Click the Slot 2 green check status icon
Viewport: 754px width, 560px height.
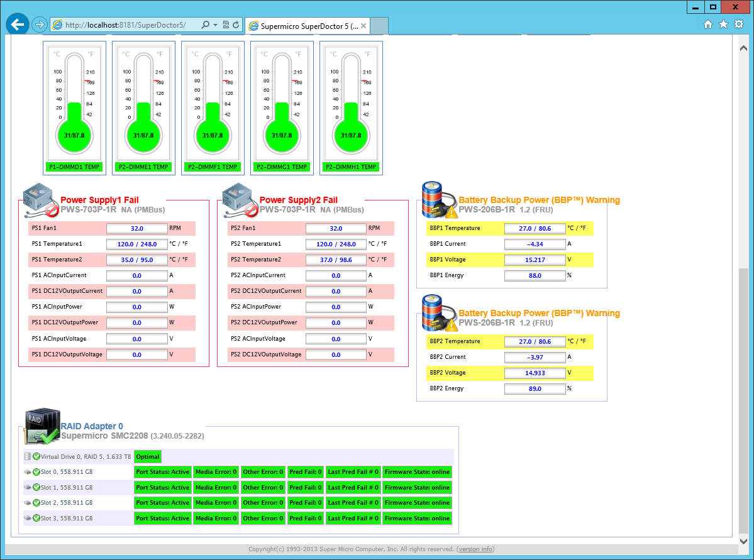[36, 502]
